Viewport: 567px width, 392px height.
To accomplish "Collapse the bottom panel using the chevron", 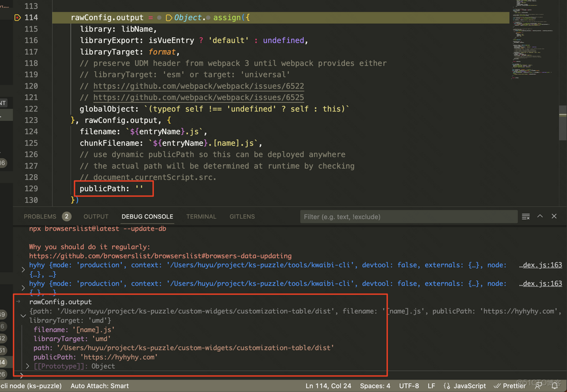I will [540, 217].
